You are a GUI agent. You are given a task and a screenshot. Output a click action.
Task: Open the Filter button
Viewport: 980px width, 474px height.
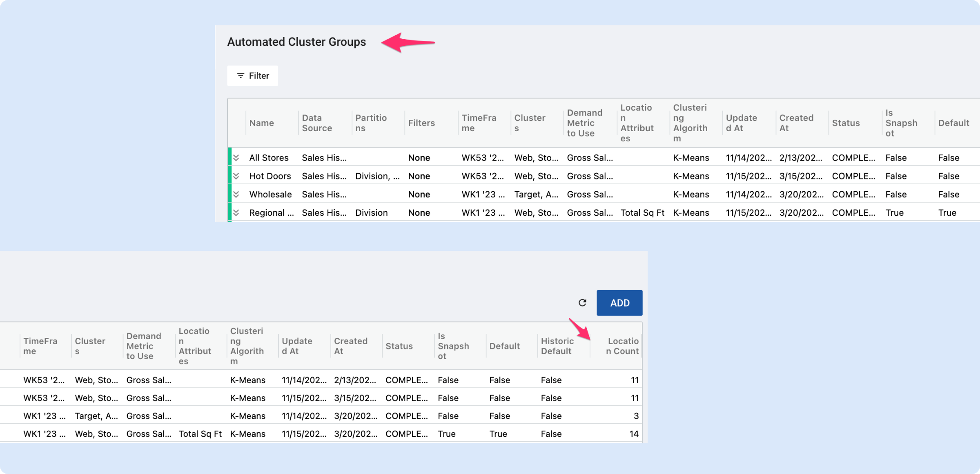[253, 76]
